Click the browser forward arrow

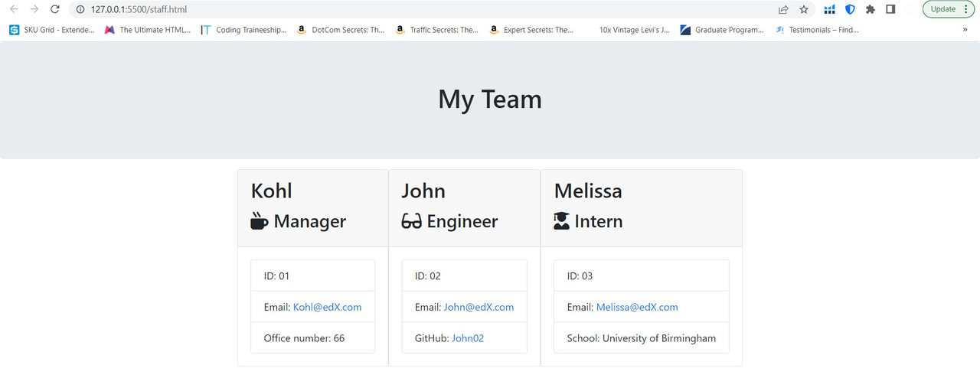click(34, 9)
